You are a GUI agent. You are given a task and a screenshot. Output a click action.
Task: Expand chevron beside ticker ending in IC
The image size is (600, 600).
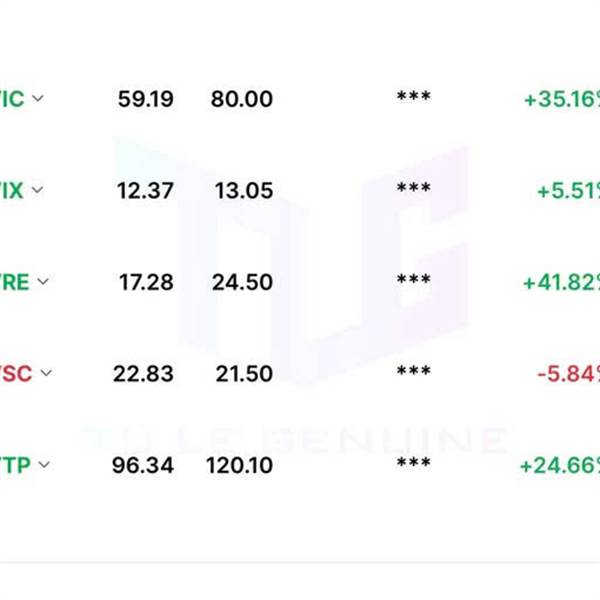click(38, 98)
